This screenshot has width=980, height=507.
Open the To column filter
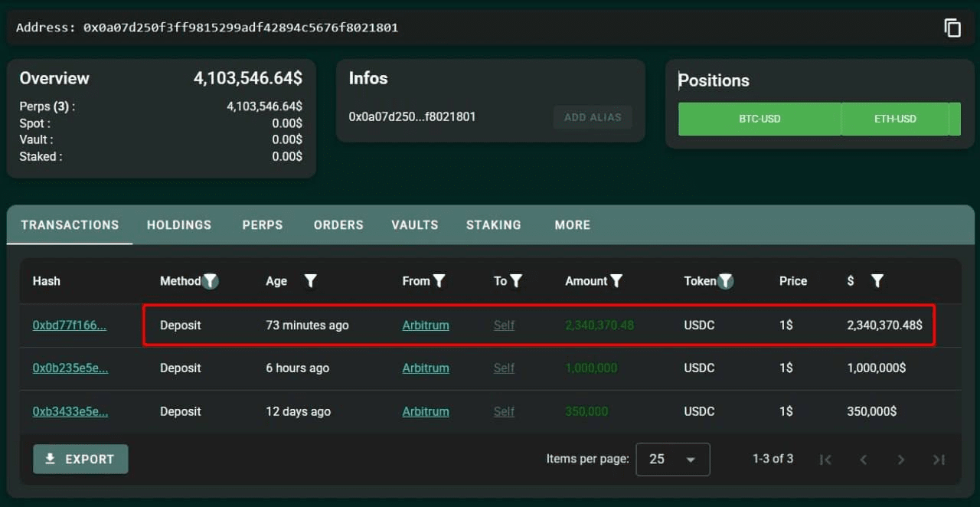pos(517,281)
